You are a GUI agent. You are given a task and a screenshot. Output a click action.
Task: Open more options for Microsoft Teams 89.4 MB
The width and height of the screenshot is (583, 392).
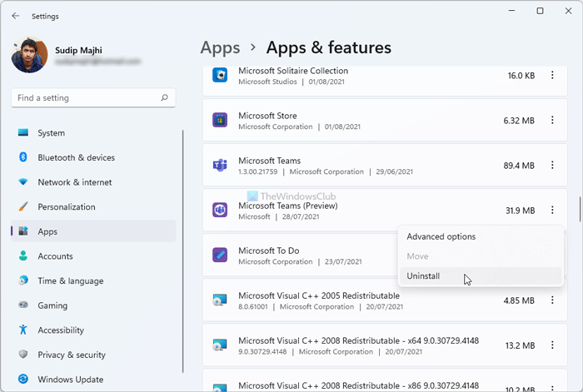(552, 166)
